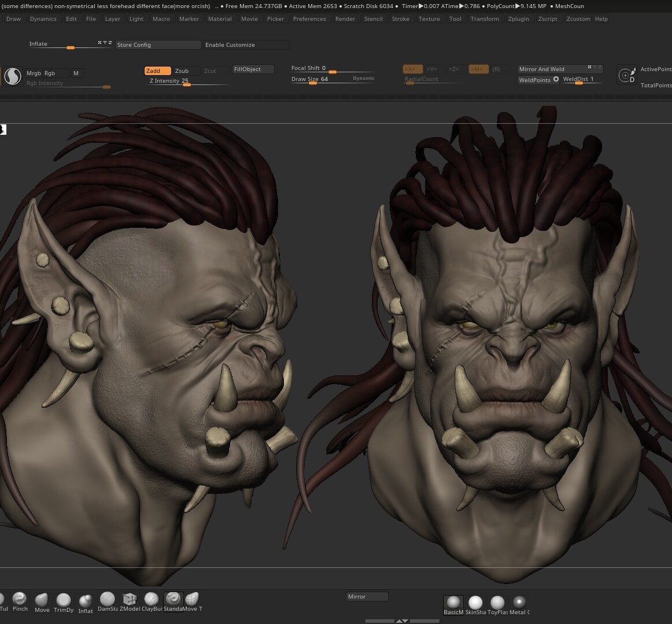The height and width of the screenshot is (624, 672).
Task: Enable the WeldPoints option
Action: 535,79
